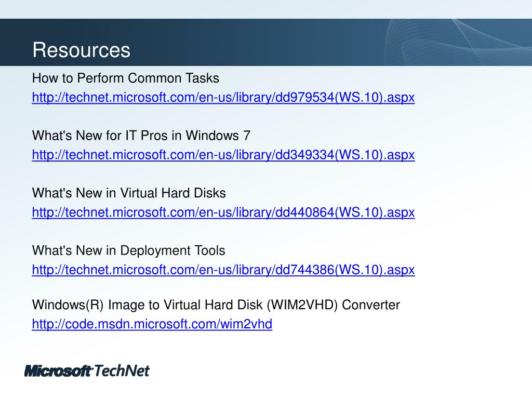Click the Microsoft TechNet logo
Screen dimensions: 532x399
click(x=87, y=370)
